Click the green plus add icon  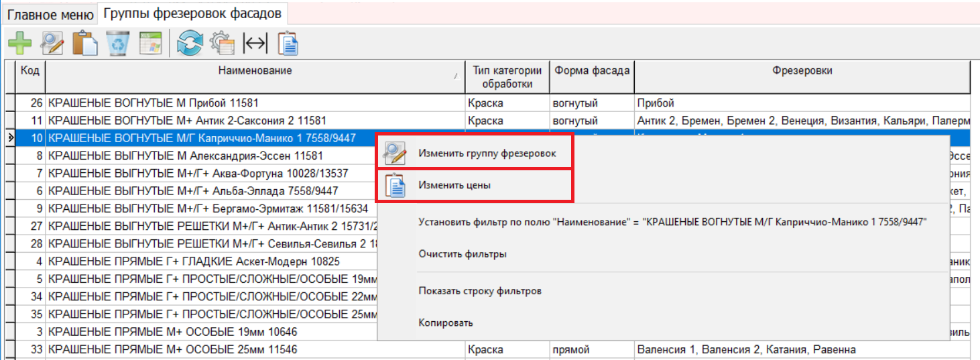[x=19, y=44]
